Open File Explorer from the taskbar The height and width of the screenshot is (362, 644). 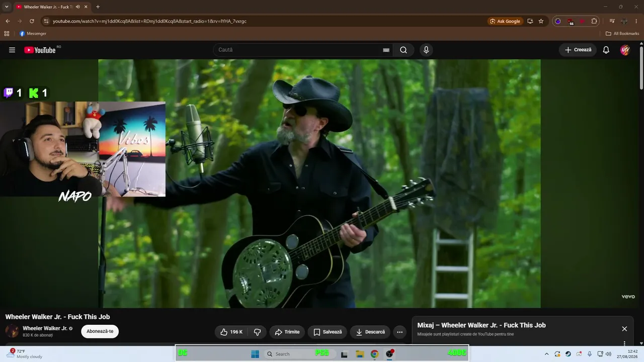click(x=360, y=354)
